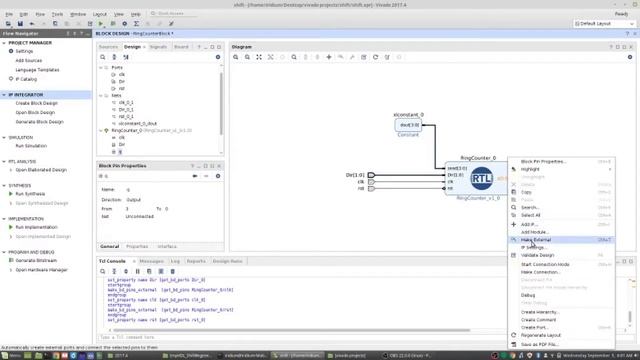Open Block Pin Properties gear settings
Viewport: 640px width, 360px height.
click(218, 176)
